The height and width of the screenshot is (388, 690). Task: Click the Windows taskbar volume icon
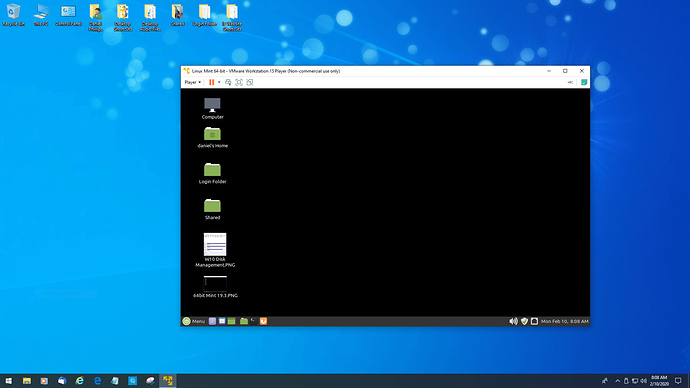click(644, 381)
